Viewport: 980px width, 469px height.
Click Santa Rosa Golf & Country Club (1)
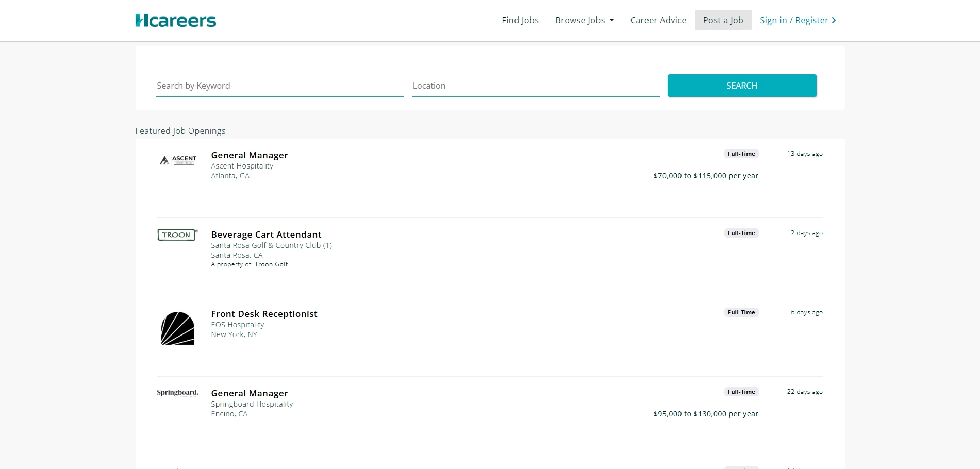(271, 245)
